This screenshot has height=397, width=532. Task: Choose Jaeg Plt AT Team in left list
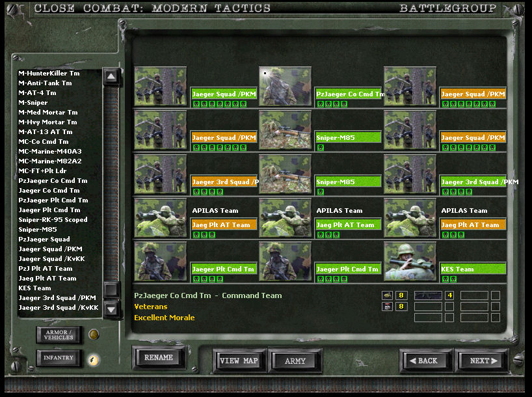47,279
